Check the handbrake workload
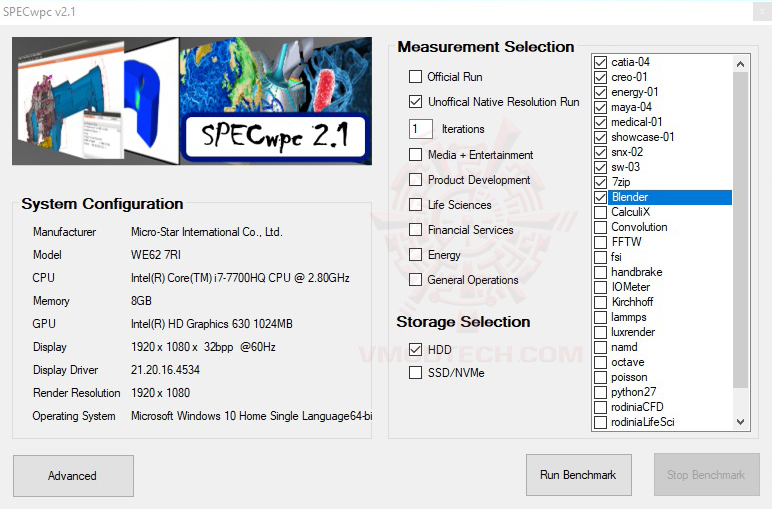772x509 pixels. coord(600,272)
